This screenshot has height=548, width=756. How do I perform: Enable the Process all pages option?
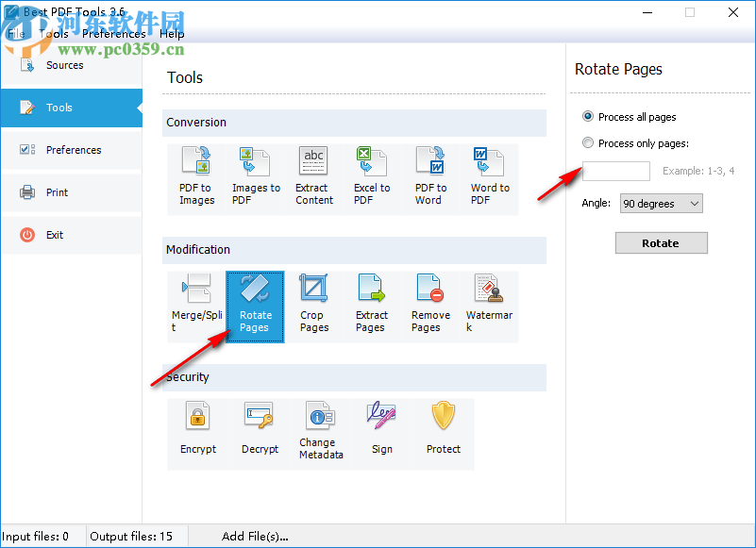pos(589,117)
